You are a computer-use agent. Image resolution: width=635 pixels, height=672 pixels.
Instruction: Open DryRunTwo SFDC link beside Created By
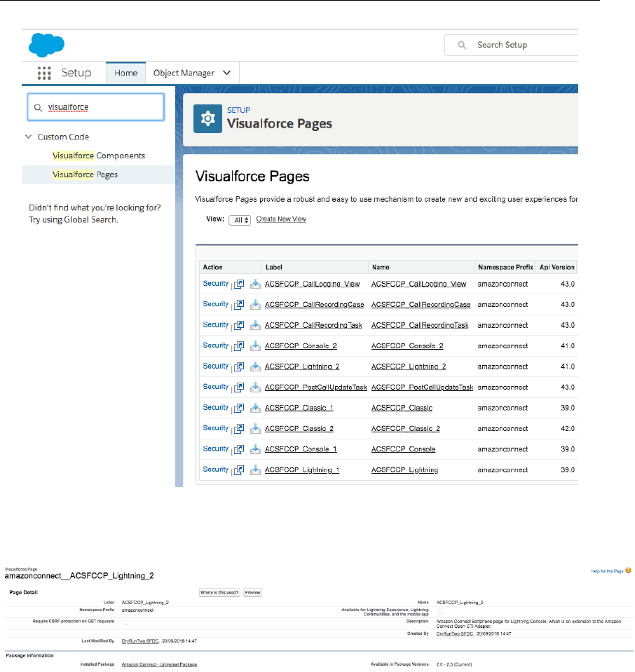coord(455,633)
